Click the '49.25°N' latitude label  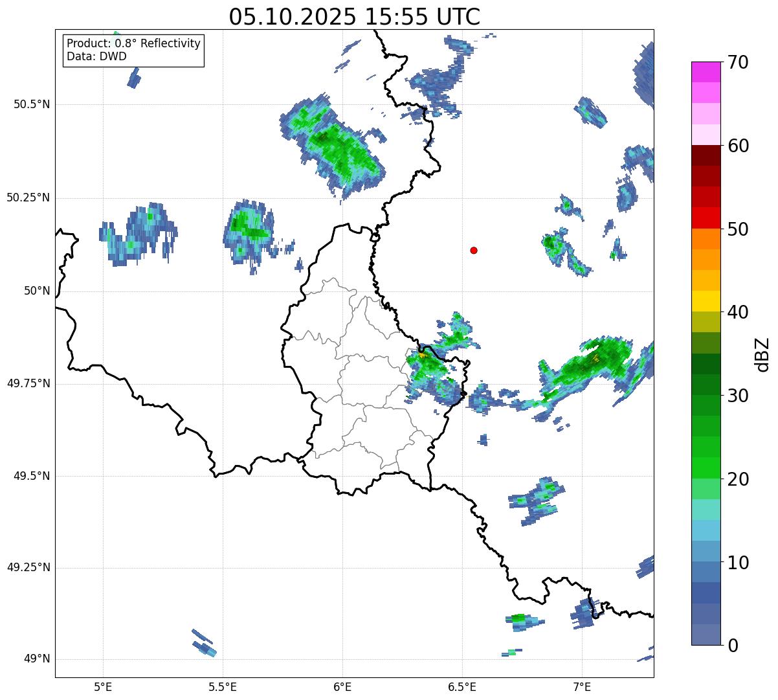pyautogui.click(x=28, y=567)
